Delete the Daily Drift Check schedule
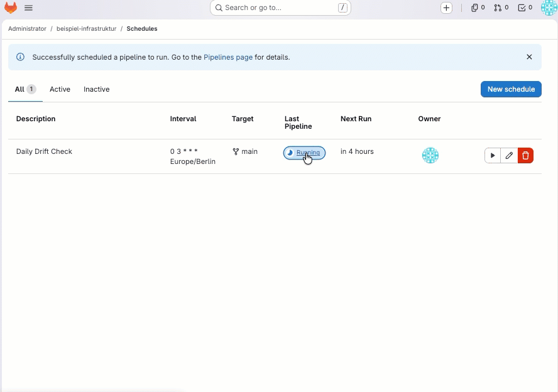 (x=525, y=155)
